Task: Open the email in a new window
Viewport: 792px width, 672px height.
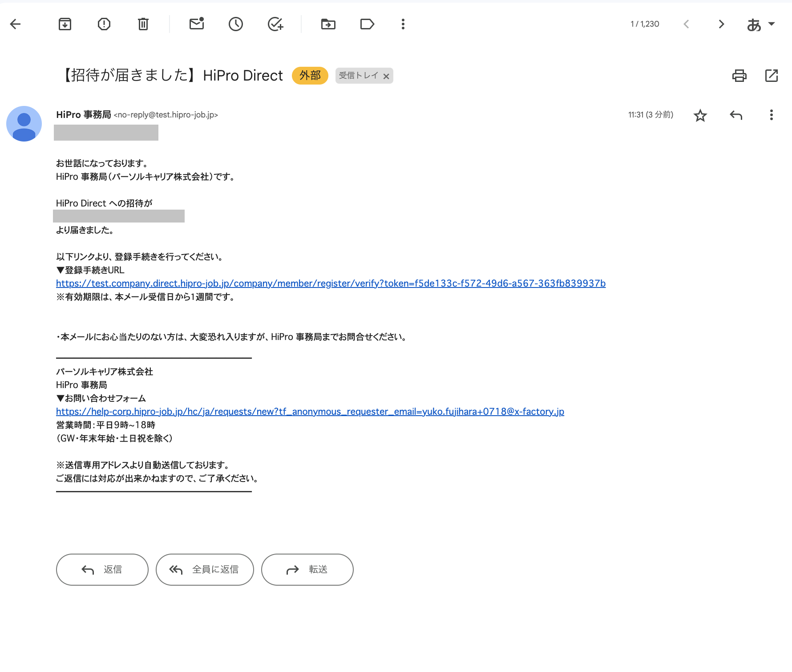Action: coord(771,76)
